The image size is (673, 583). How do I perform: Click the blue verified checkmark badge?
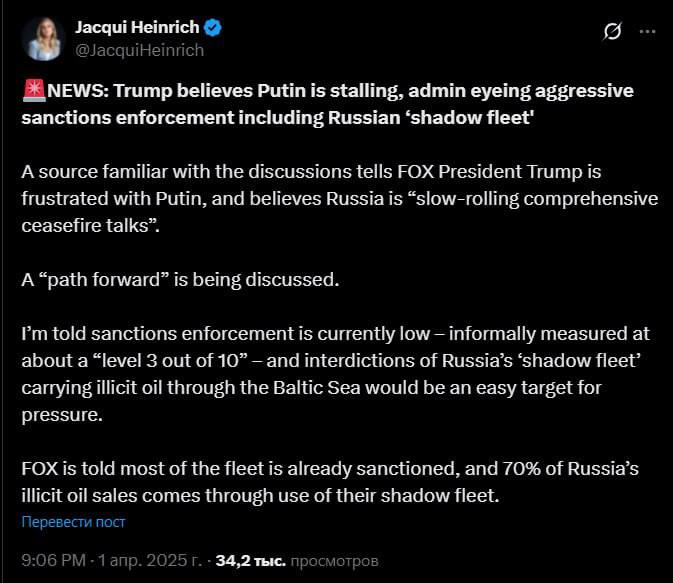click(x=214, y=27)
